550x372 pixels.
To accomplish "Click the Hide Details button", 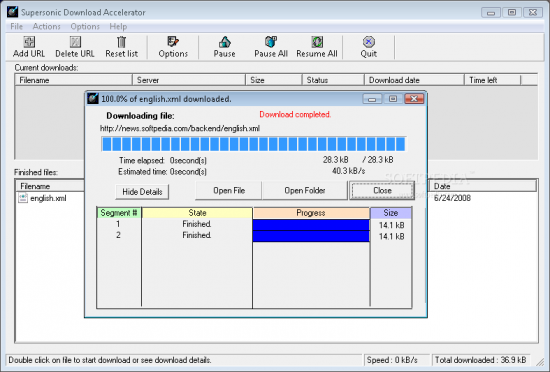I will tap(142, 192).
